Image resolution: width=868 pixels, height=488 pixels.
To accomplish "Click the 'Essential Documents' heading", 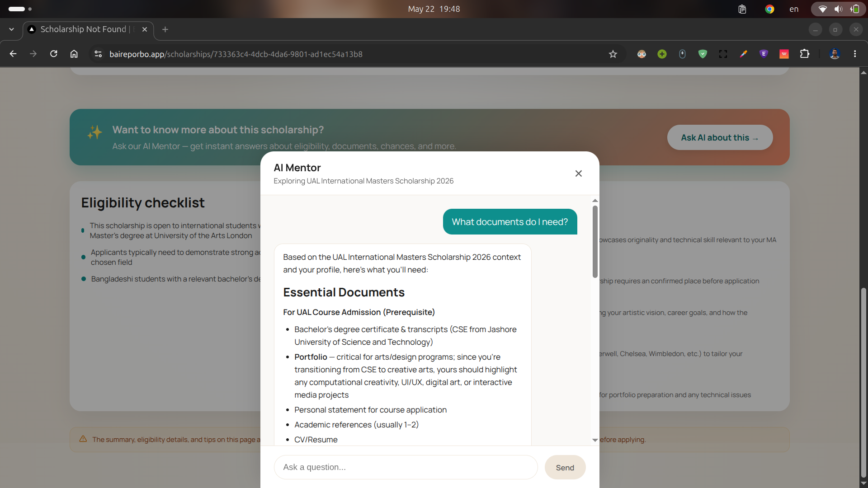I will coord(344,292).
